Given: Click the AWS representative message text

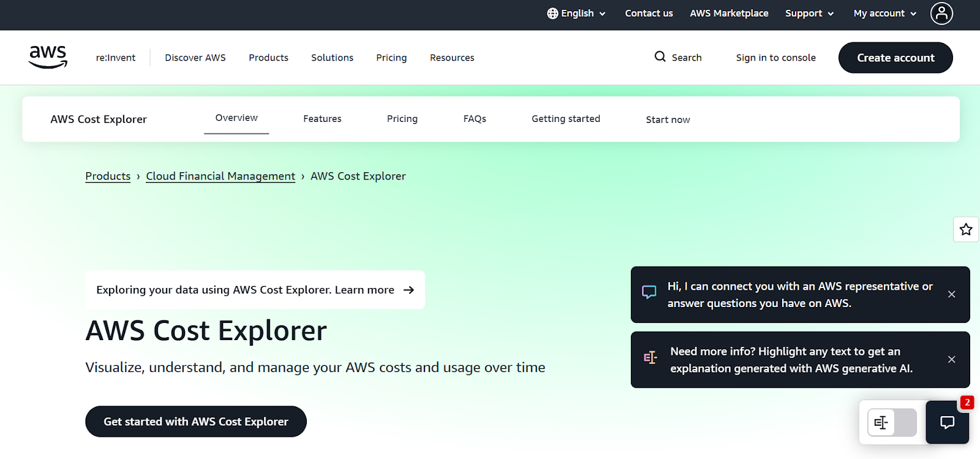Looking at the screenshot, I should 800,295.
